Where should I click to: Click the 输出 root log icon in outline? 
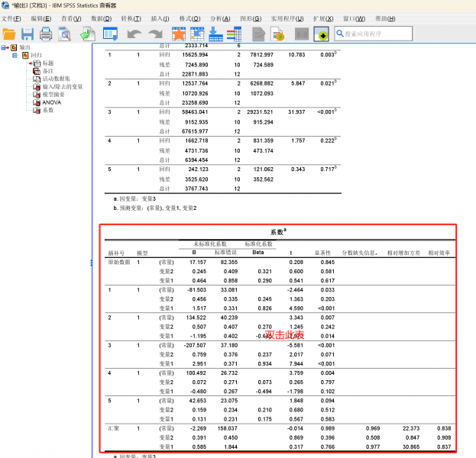[x=14, y=47]
